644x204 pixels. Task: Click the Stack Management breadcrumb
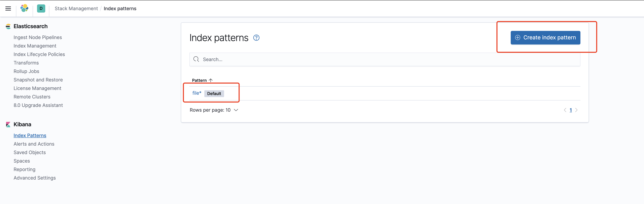point(76,8)
